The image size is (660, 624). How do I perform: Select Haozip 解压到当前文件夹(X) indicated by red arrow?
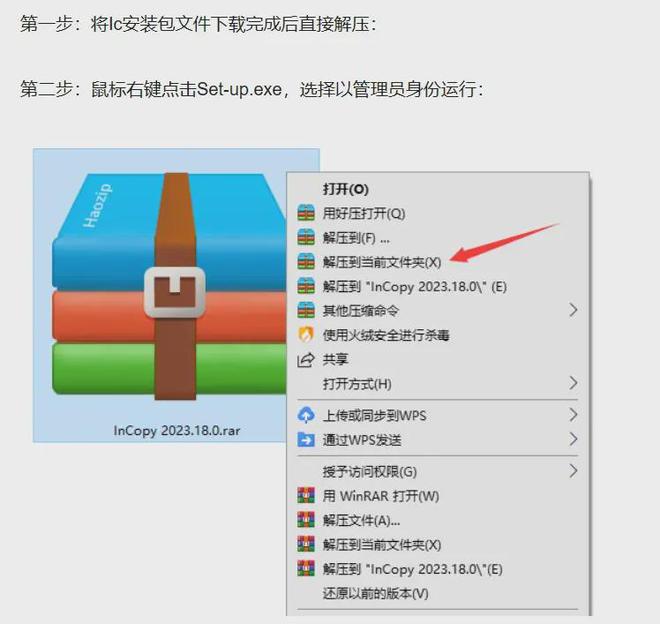click(438, 262)
